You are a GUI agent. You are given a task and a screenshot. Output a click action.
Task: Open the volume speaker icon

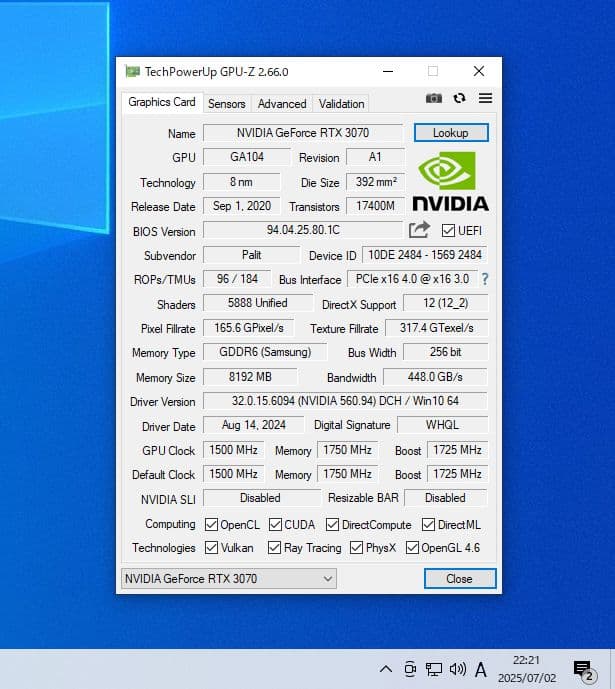(458, 669)
